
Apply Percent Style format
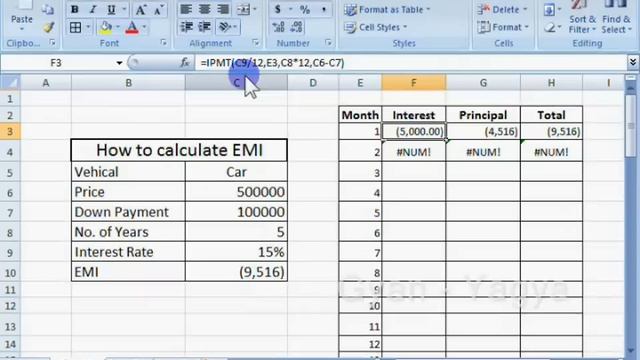click(305, 9)
